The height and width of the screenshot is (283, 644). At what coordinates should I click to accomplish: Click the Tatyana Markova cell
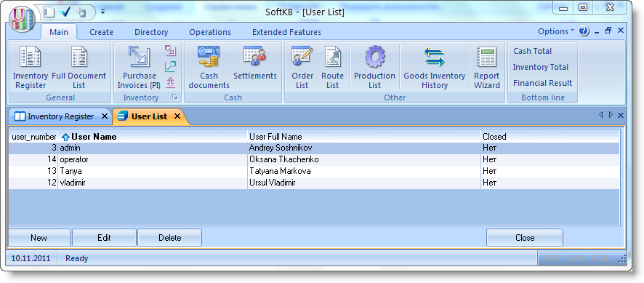pos(364,171)
